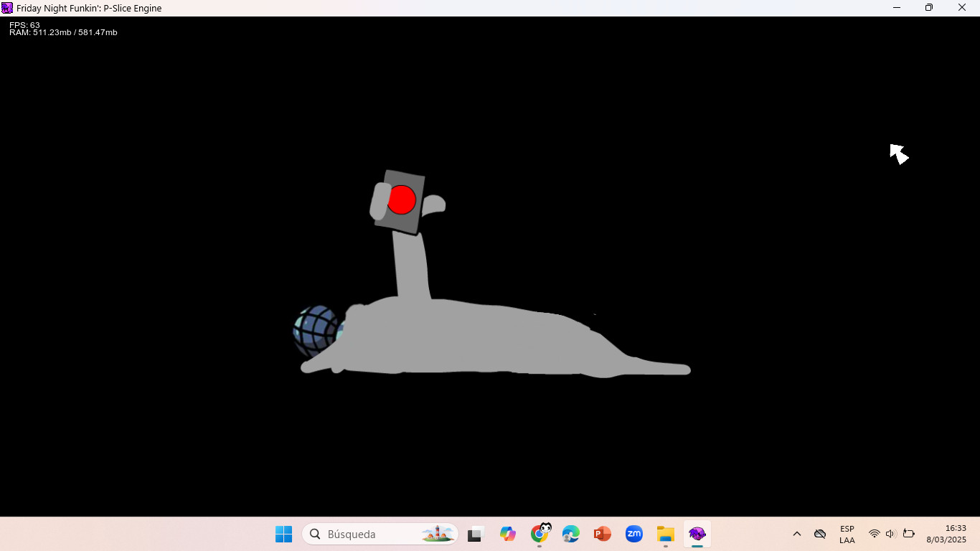Expand the hidden system tray icons
Screen dimensions: 980x551
[796, 534]
